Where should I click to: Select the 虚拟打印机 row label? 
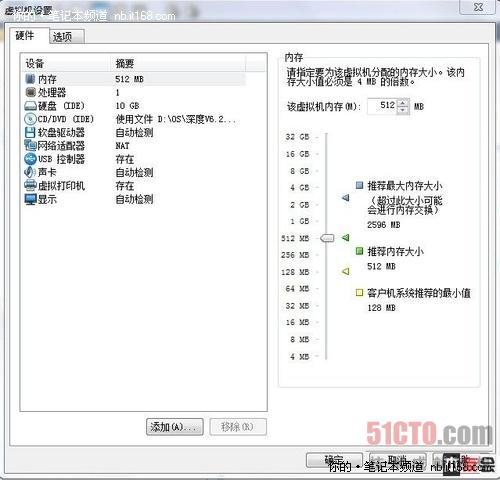click(x=61, y=186)
